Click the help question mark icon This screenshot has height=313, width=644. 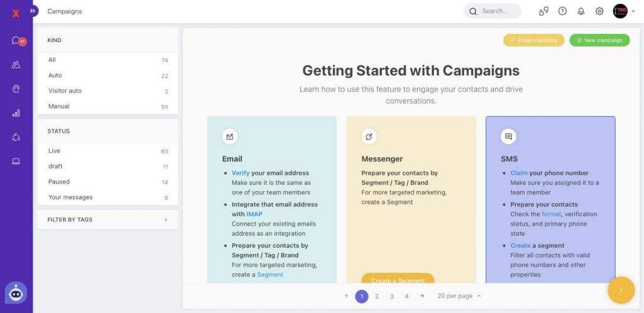(x=562, y=11)
